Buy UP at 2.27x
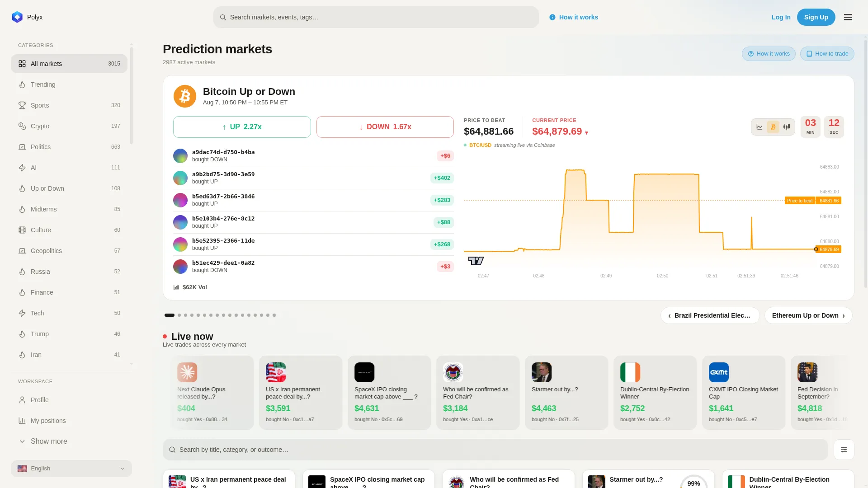Image resolution: width=868 pixels, height=488 pixels. click(x=242, y=127)
